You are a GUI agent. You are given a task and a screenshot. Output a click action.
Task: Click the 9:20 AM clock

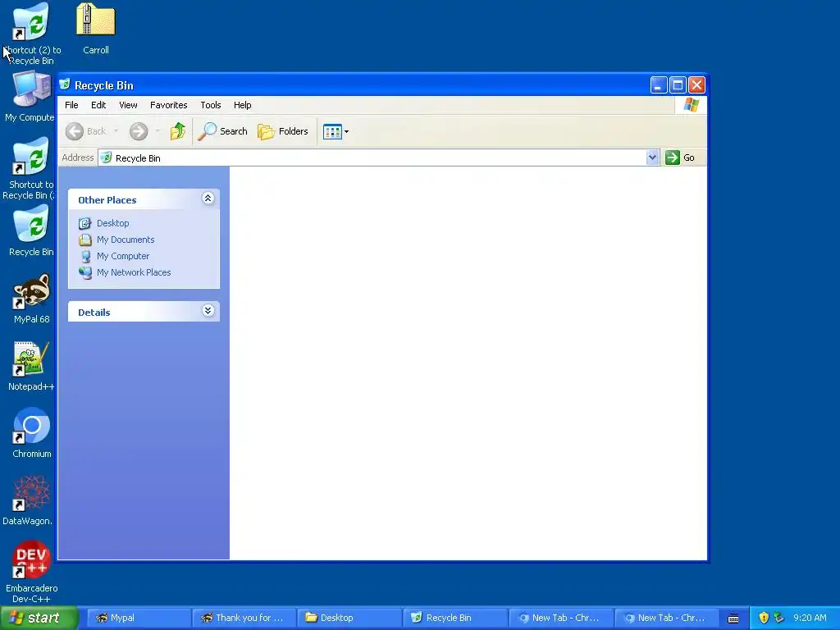[x=810, y=618]
